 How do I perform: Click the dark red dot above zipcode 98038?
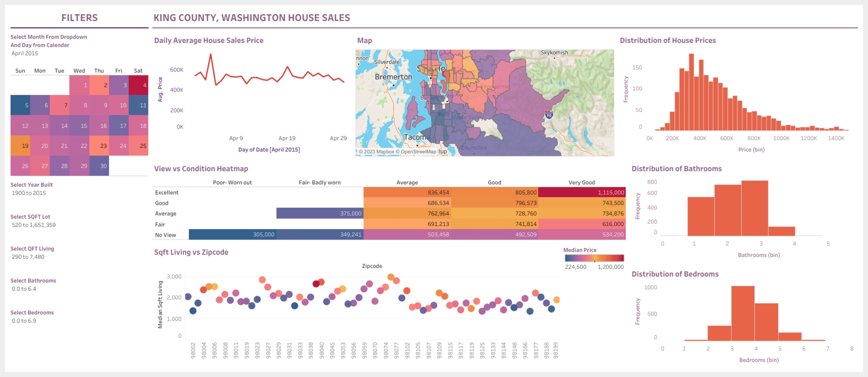[x=316, y=284]
